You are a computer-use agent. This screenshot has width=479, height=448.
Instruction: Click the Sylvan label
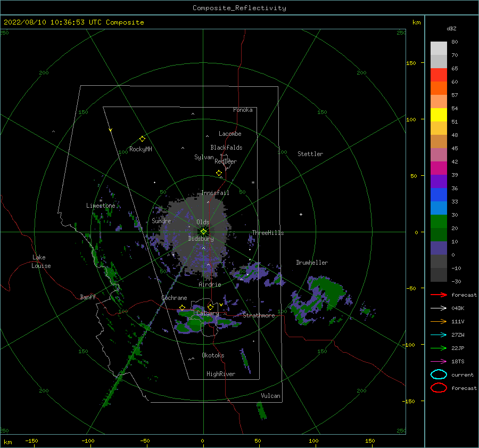(204, 157)
